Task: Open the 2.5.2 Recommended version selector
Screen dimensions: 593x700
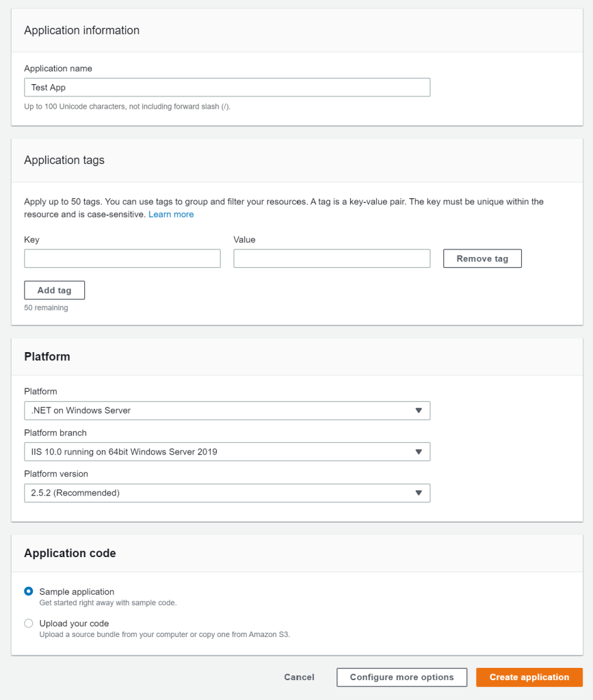Action: pos(227,492)
